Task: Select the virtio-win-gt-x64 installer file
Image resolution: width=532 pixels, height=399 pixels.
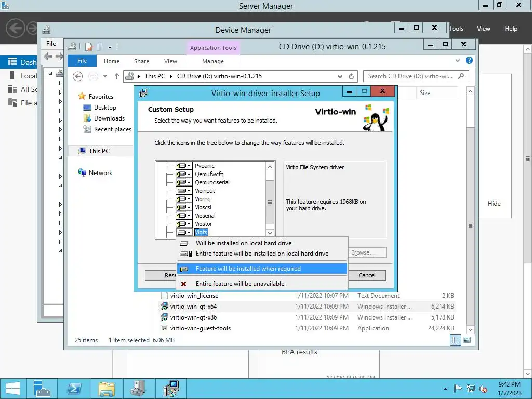Action: 193,307
